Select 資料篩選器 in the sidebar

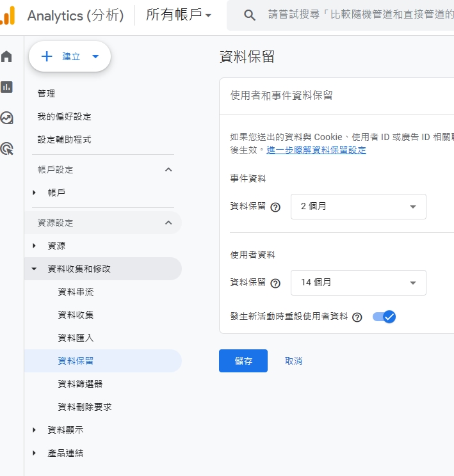point(80,384)
